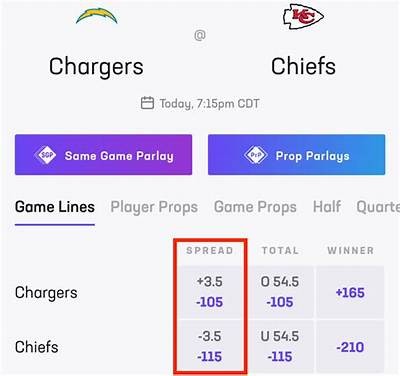400x376 pixels.
Task: Select Chargers +3.5 spread bet
Action: click(210, 292)
